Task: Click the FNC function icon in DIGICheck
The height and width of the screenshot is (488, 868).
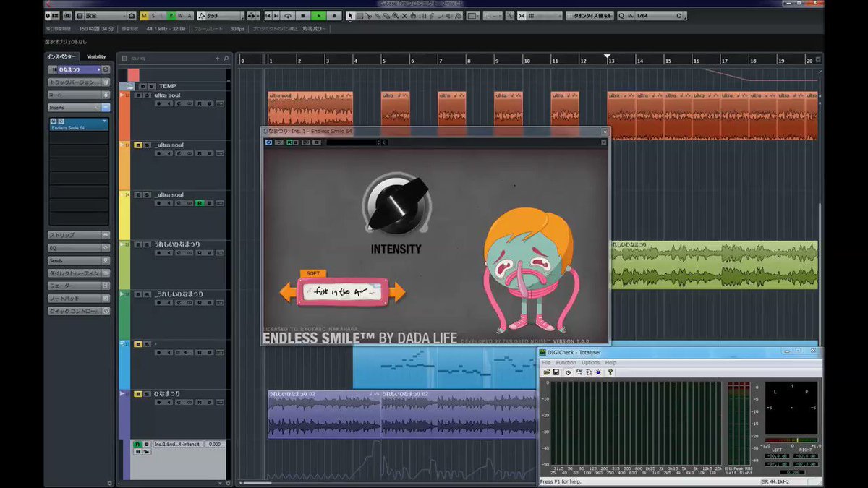Action: [579, 372]
